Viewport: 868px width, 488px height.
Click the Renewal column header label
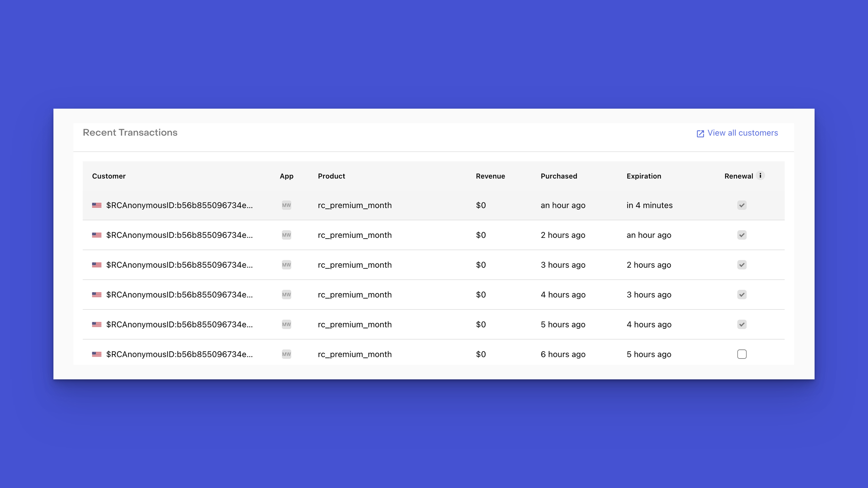tap(738, 176)
